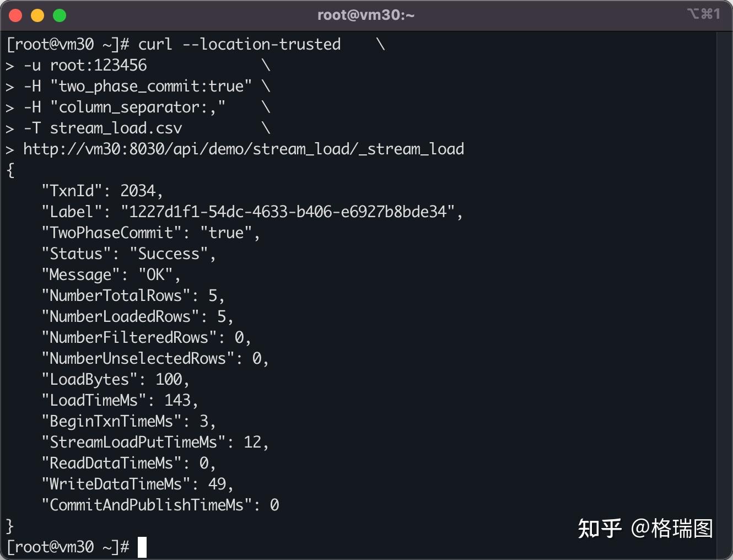Click the stream_load.csv filename argument
733x560 pixels.
coord(116,128)
